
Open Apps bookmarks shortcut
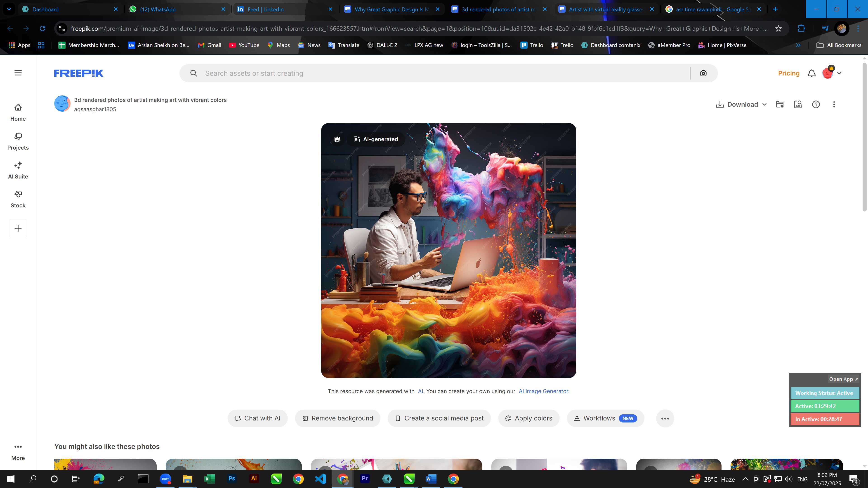[x=19, y=45]
